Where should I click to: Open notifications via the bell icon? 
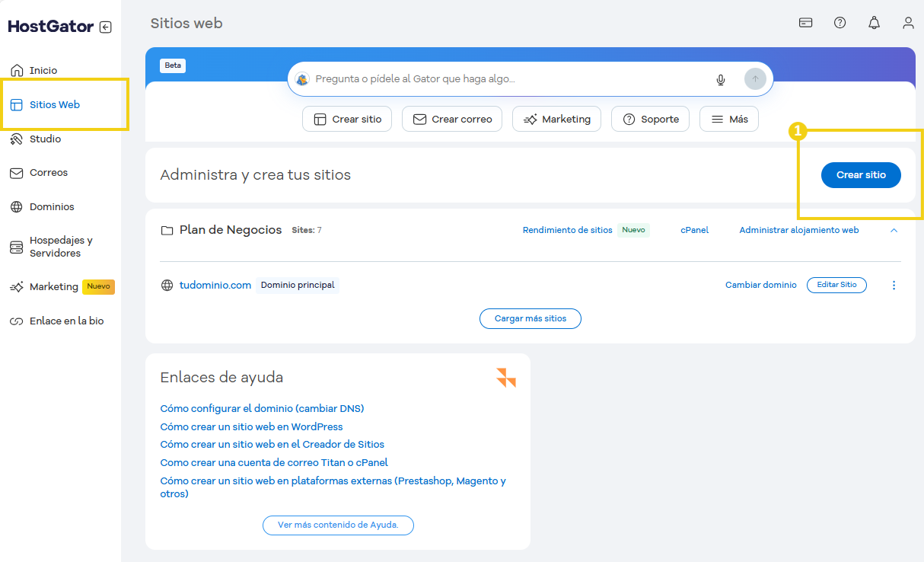(x=874, y=23)
